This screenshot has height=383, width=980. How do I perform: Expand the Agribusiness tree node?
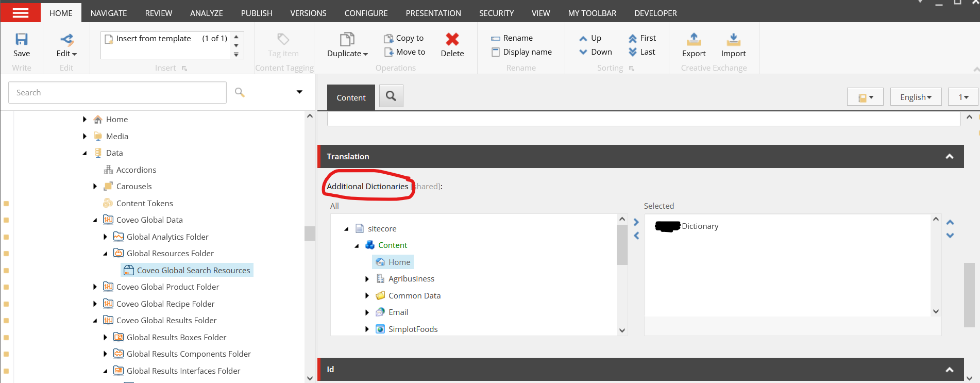(367, 279)
